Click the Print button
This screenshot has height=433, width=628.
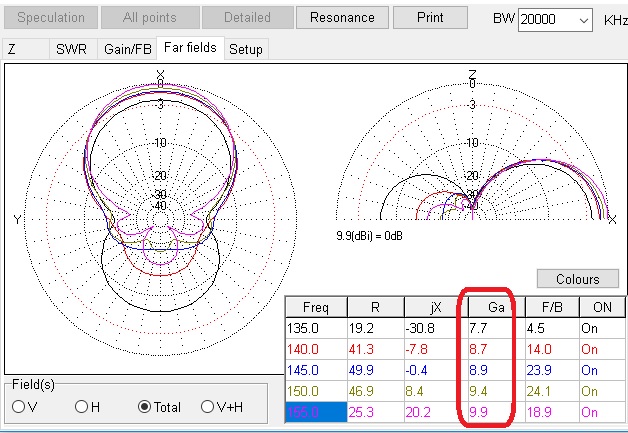[430, 18]
